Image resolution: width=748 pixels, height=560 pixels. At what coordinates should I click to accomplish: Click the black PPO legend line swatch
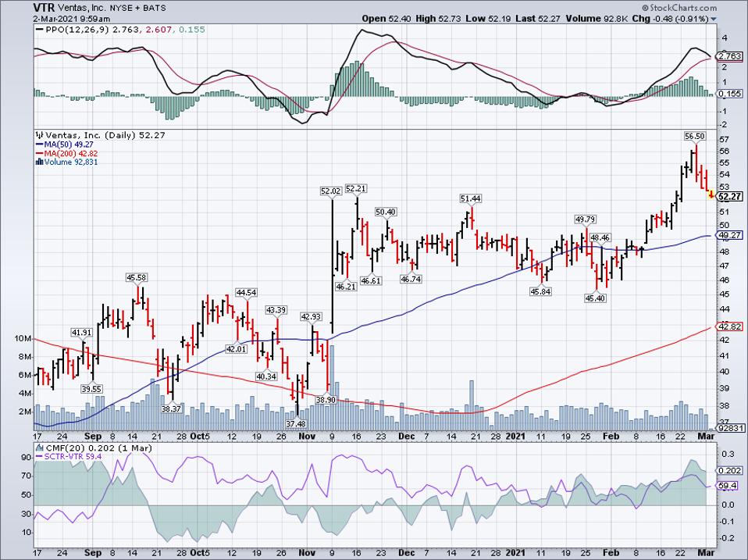pyautogui.click(x=39, y=30)
